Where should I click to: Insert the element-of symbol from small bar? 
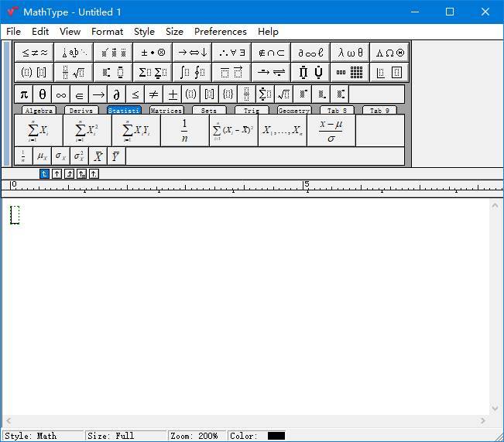(80, 94)
